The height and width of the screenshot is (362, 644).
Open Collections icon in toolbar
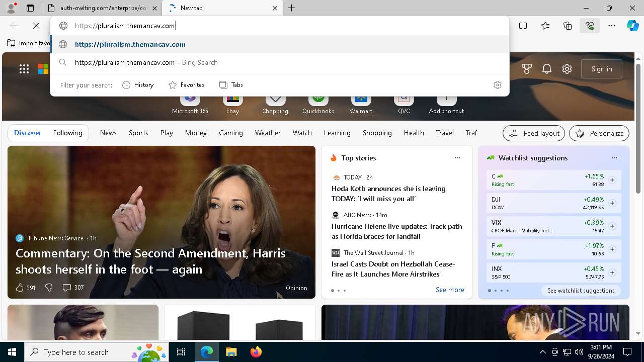click(x=568, y=26)
